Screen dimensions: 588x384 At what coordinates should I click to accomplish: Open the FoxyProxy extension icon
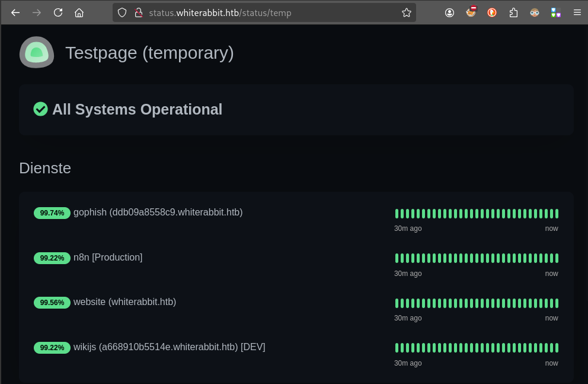tap(471, 12)
